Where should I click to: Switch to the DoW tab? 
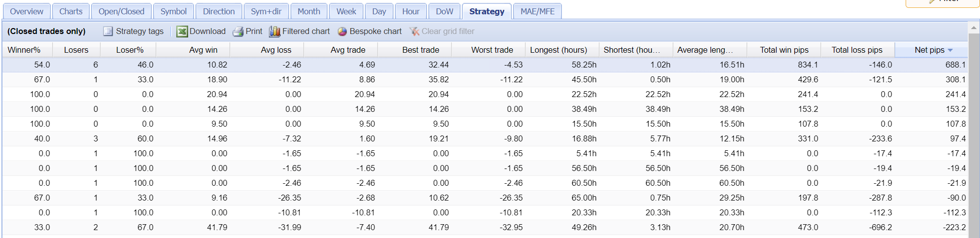click(x=444, y=11)
